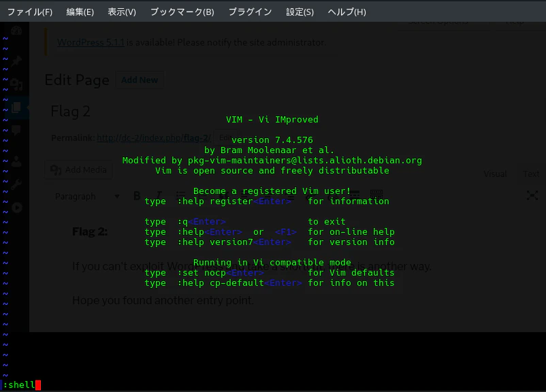The width and height of the screenshot is (546, 392).
Task: Click the Users icon in WordPress sidebar
Action: 16,161
